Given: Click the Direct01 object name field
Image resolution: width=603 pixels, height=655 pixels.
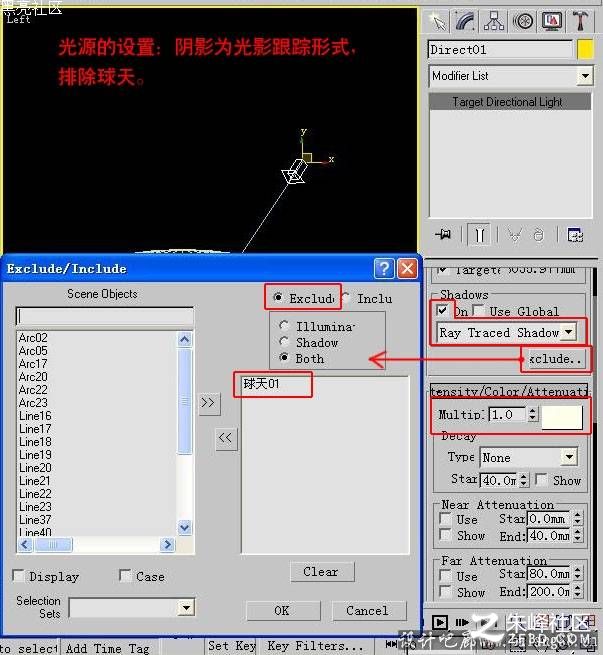Looking at the screenshot, I should point(500,50).
